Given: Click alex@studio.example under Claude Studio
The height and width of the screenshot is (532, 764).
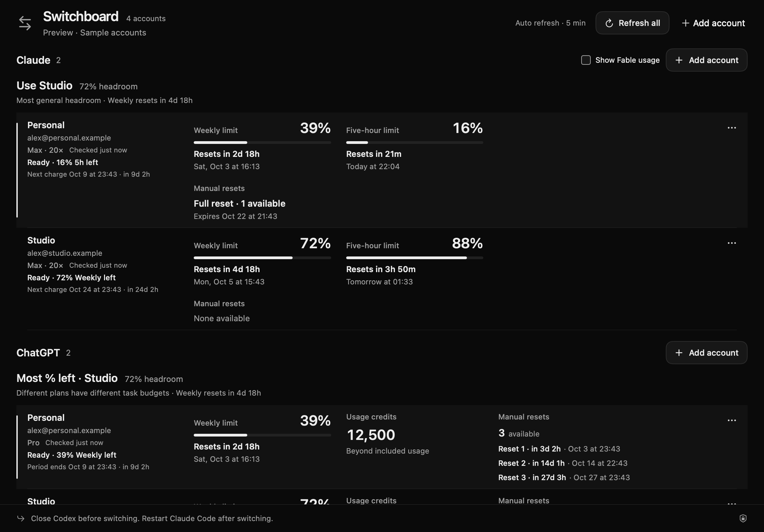Looking at the screenshot, I should pyautogui.click(x=65, y=253).
